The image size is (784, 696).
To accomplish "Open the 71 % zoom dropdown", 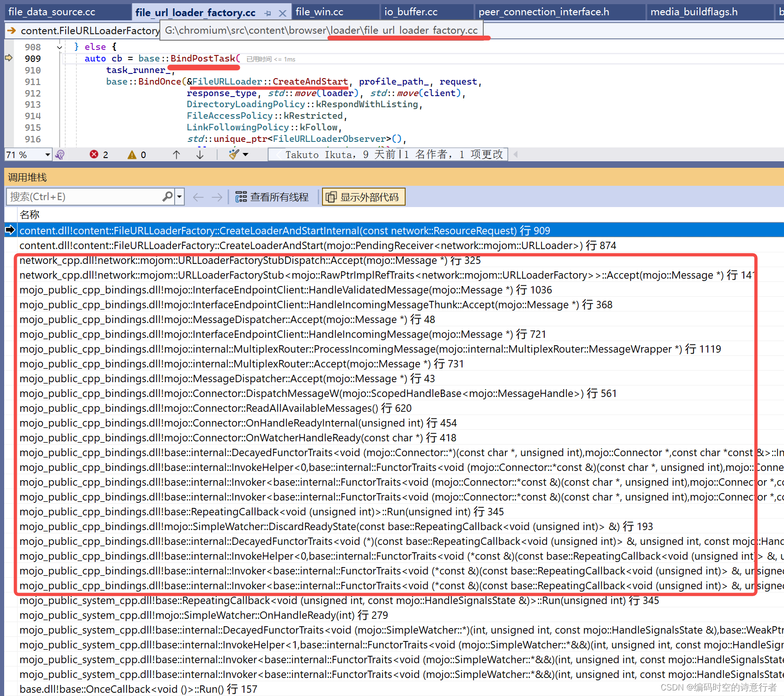I will [47, 155].
